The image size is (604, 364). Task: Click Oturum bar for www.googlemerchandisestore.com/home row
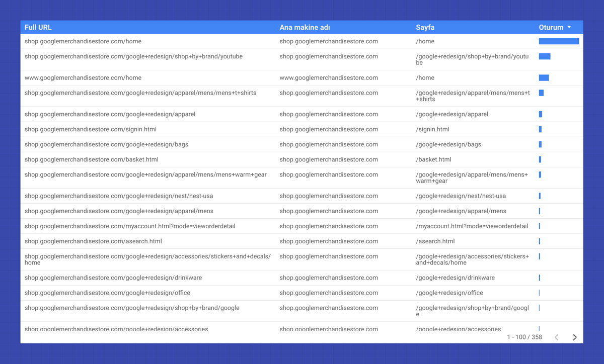(x=544, y=77)
